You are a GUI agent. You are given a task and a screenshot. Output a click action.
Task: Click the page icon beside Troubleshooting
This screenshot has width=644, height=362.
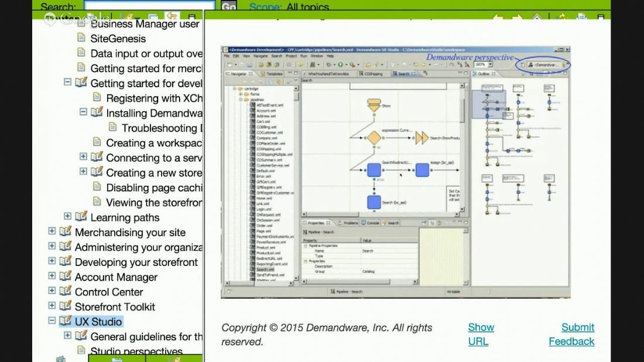click(x=112, y=127)
